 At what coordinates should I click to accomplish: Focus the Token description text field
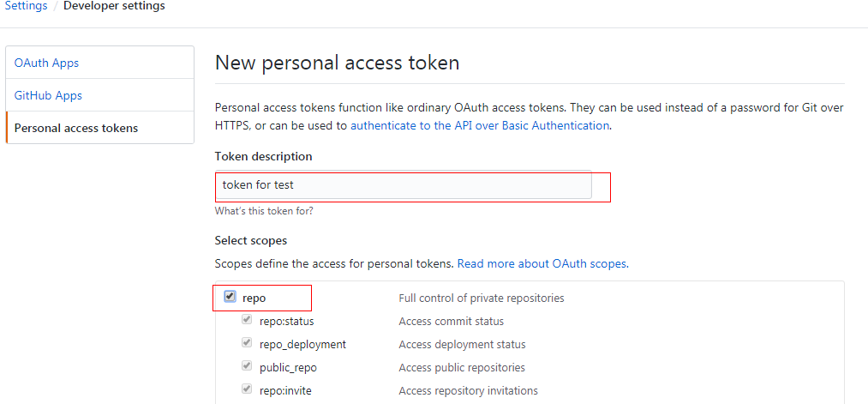click(x=403, y=185)
